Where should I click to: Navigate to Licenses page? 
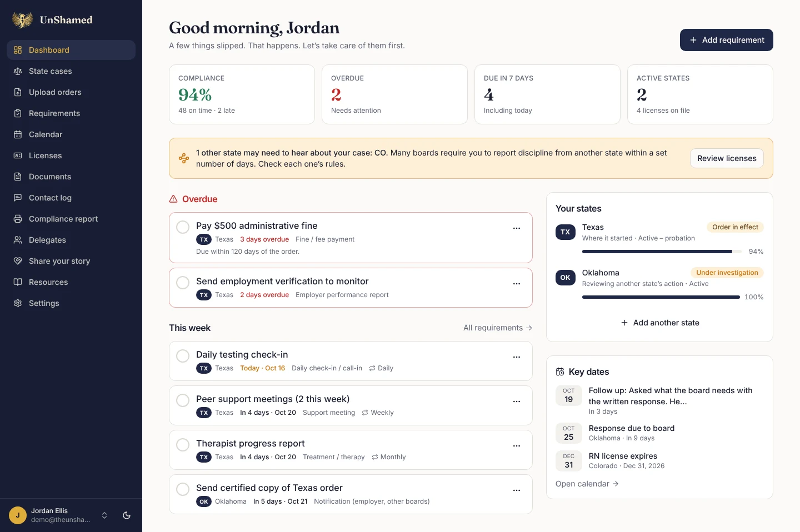[71, 155]
